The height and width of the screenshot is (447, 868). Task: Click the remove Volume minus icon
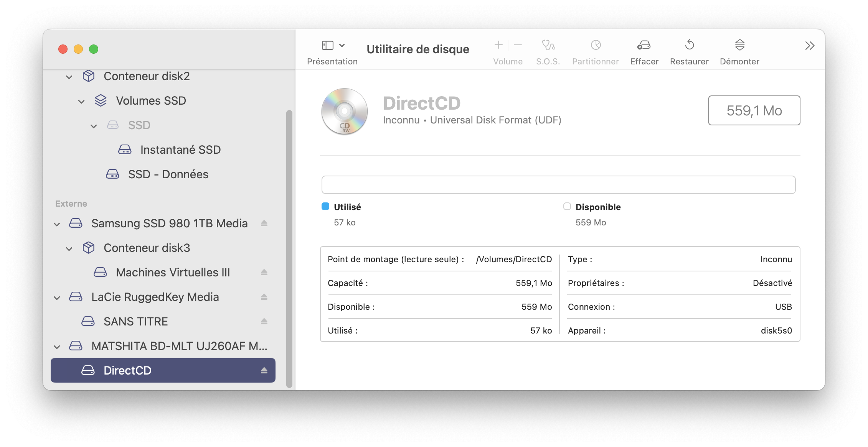click(518, 45)
